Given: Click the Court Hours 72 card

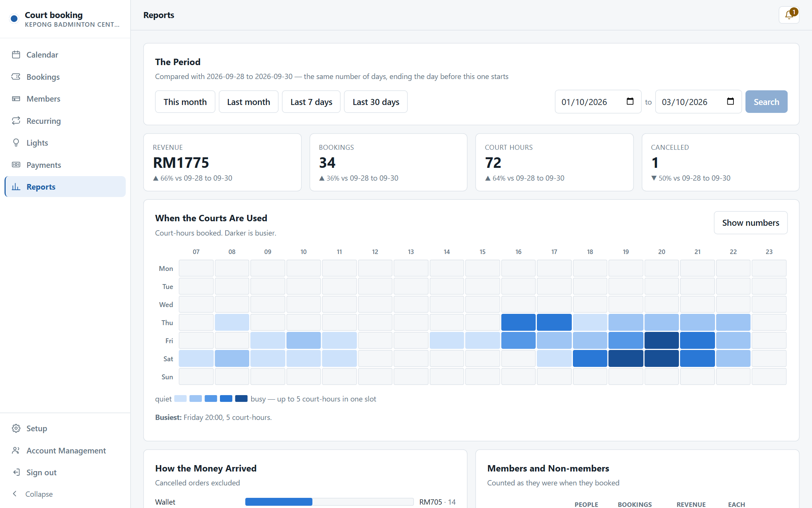Looking at the screenshot, I should tap(554, 162).
